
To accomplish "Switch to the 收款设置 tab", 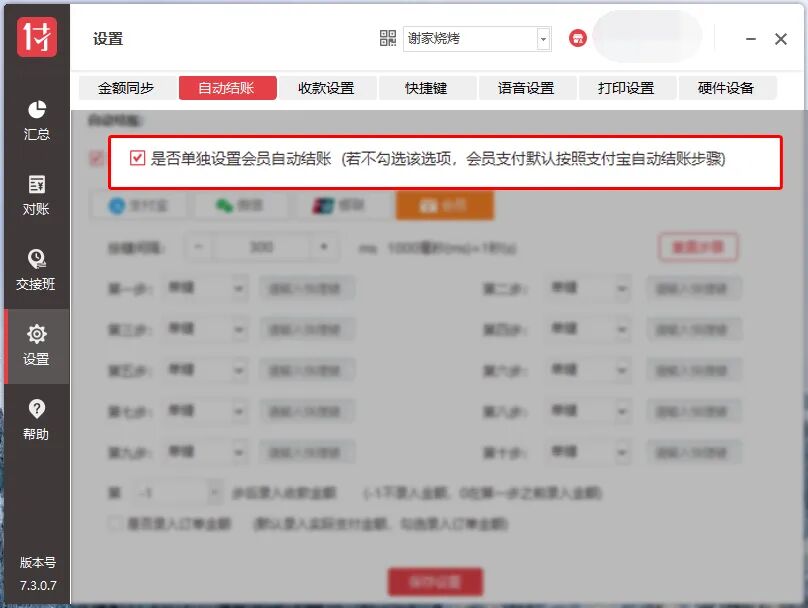I will [328, 88].
